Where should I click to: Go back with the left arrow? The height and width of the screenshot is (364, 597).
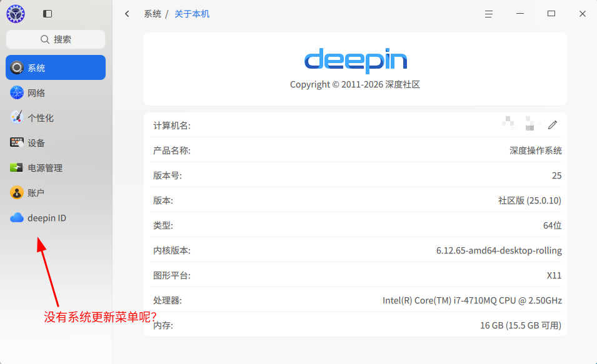[127, 14]
